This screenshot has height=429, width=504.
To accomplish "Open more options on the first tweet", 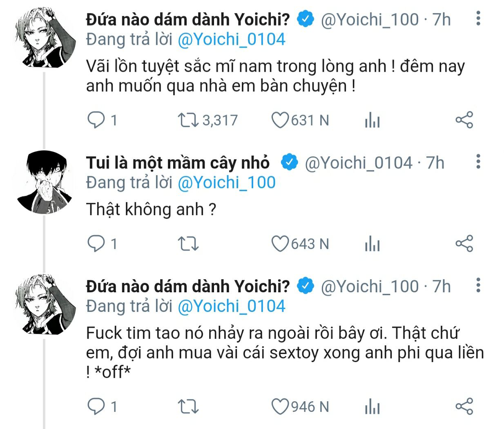I will coord(478,18).
